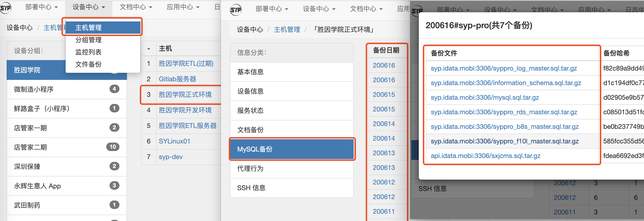The image size is (644, 221).
Task: Select 文件备份 from the 设备中心 menu
Action: coord(103,64)
